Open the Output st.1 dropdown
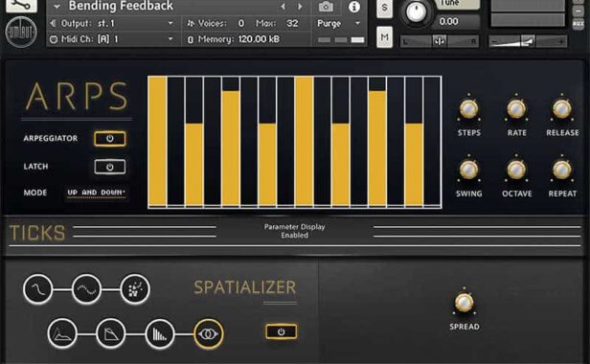The width and height of the screenshot is (590, 364). click(x=112, y=23)
